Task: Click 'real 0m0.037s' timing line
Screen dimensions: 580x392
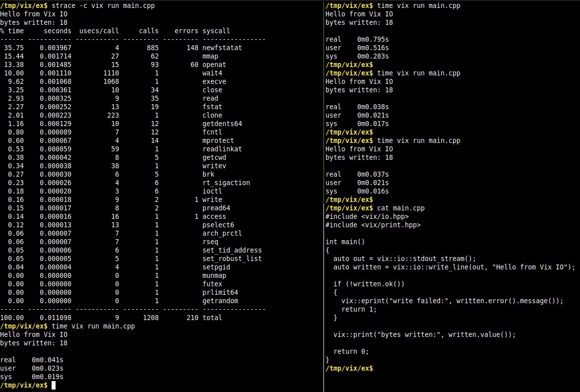Action: (x=357, y=174)
